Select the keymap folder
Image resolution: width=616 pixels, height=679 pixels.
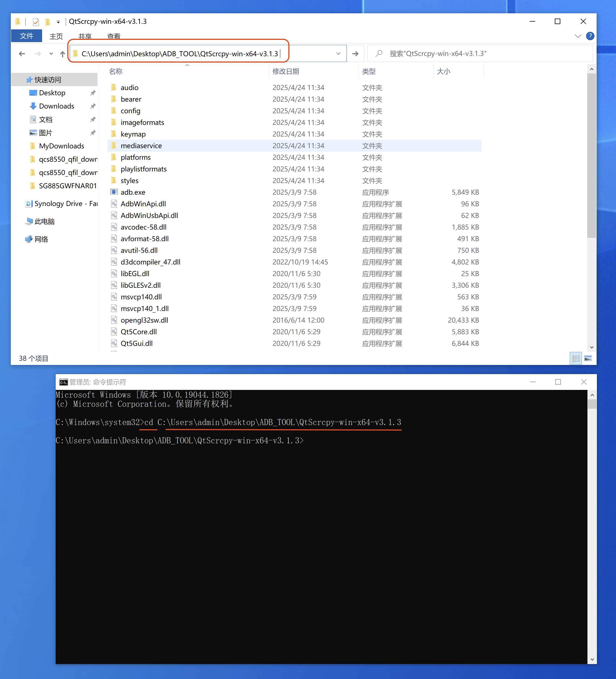pyautogui.click(x=133, y=134)
